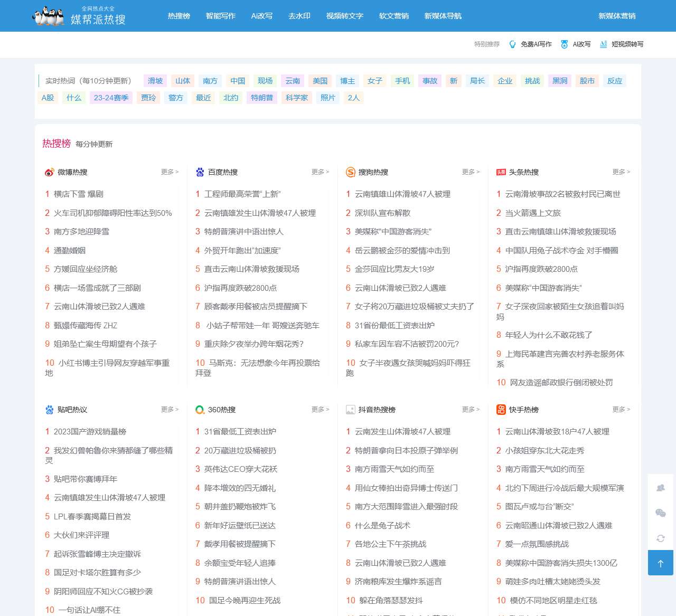This screenshot has height=616, width=676.
Task: Open Toutiao item 年轻人为什么不敢花钱了
Action: (x=549, y=335)
